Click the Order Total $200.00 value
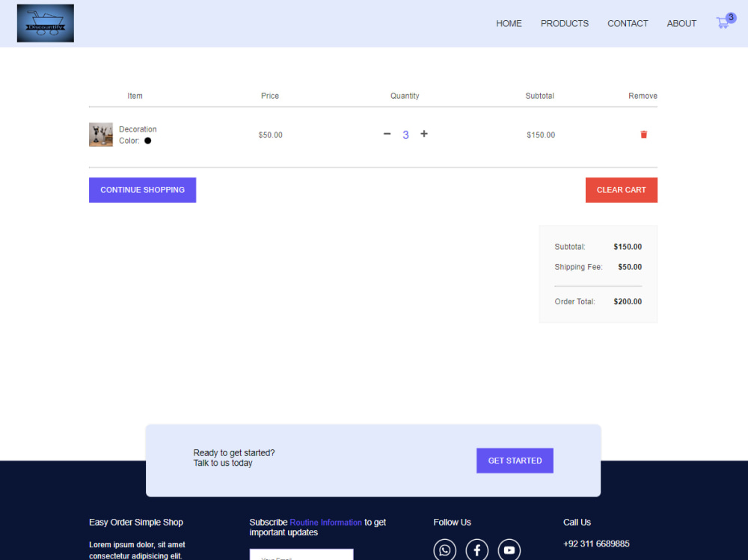This screenshot has width=748, height=560. tap(628, 301)
